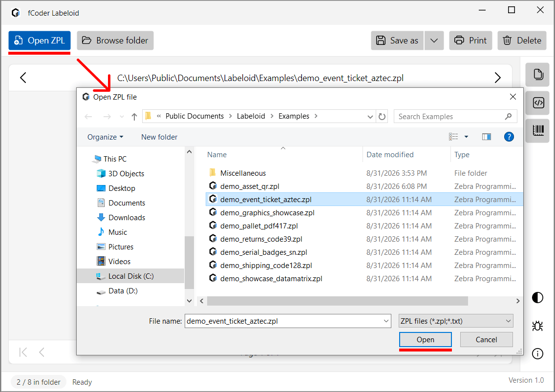Screen dimensions: 555x392
Task: Sort by the Type column header
Action: pos(462,155)
